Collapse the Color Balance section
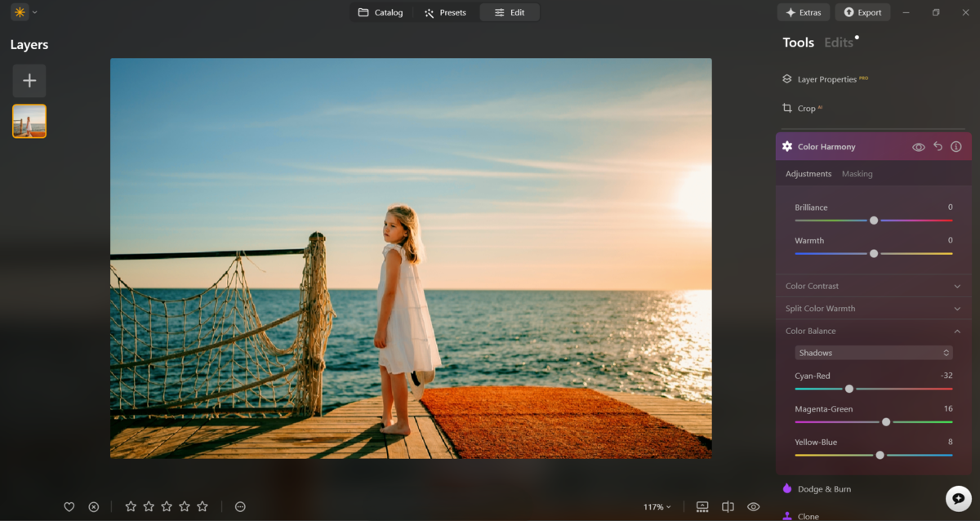The height and width of the screenshot is (521, 980). (x=874, y=331)
